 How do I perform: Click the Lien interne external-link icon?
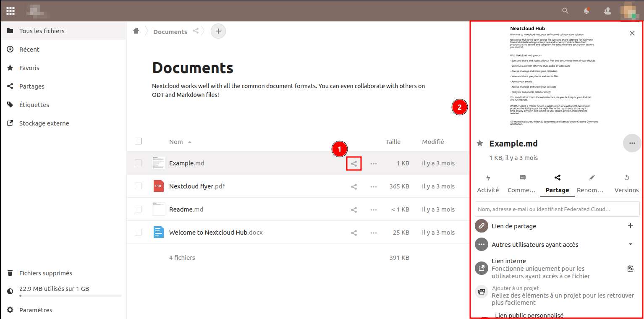tap(482, 268)
